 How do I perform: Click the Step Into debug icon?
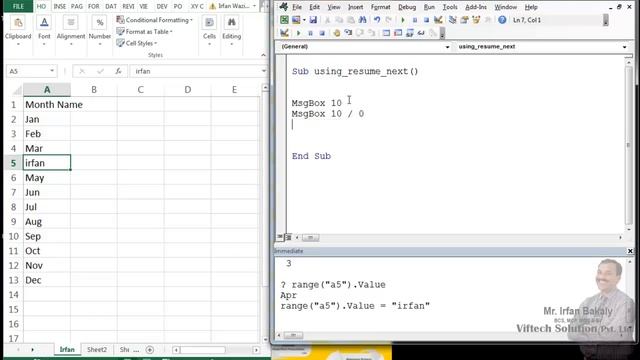(x=348, y=33)
